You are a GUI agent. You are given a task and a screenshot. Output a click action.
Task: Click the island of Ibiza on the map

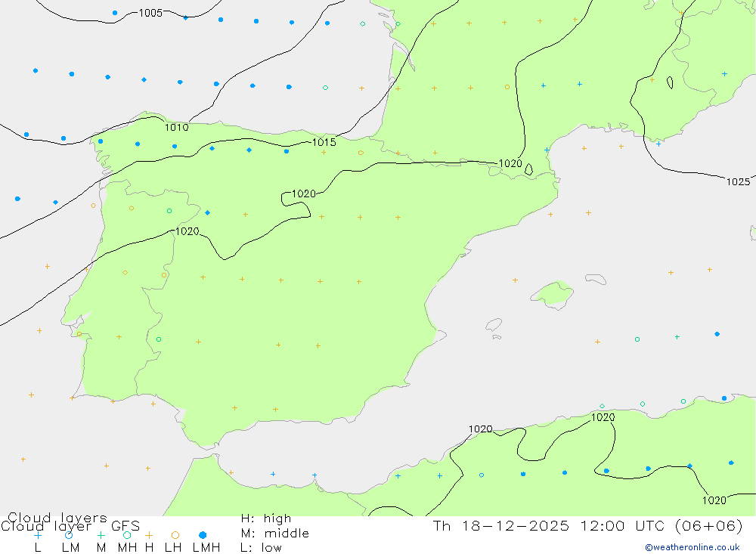point(494,325)
